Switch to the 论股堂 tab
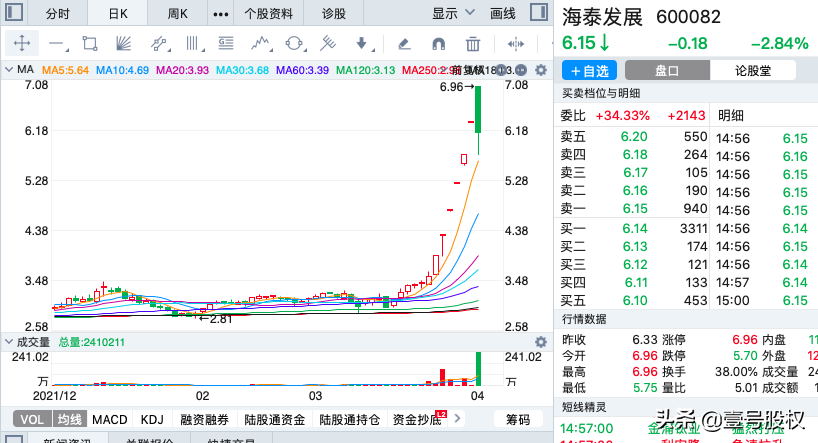Image resolution: width=818 pixels, height=443 pixels. (x=753, y=71)
